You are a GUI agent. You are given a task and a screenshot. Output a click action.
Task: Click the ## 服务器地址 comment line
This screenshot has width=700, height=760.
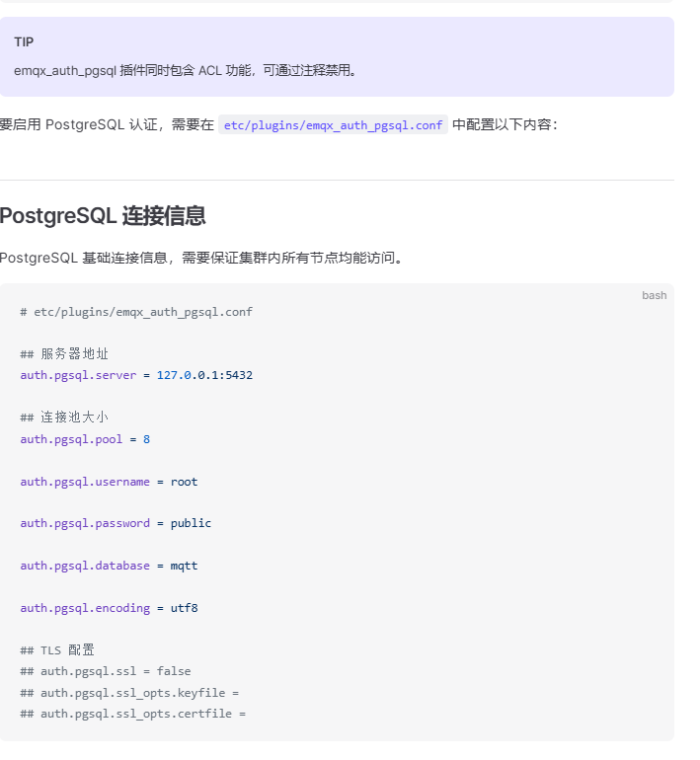click(x=64, y=353)
